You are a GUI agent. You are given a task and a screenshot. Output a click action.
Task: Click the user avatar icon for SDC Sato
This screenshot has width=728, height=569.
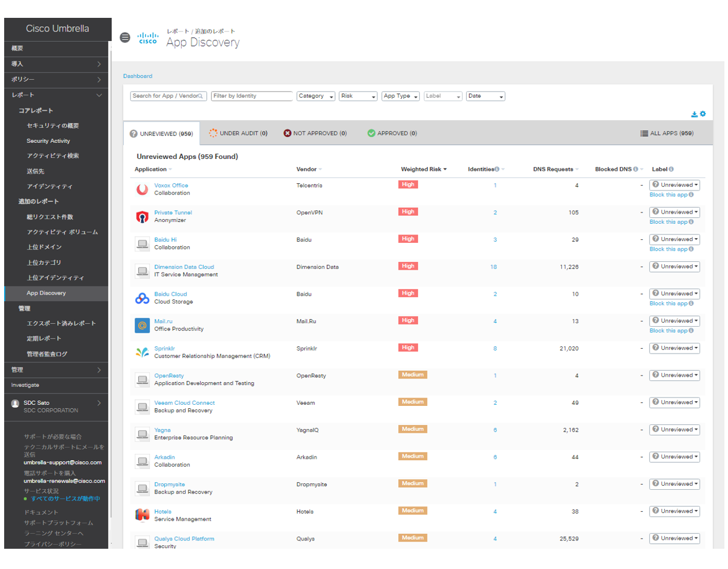[x=15, y=404]
